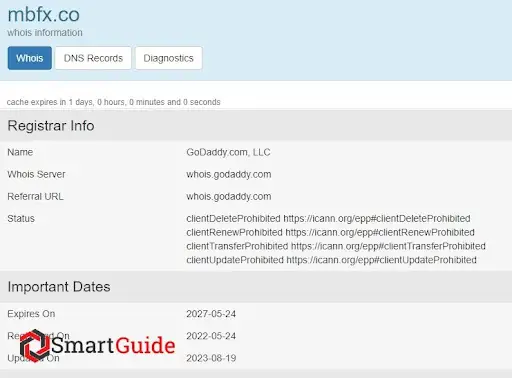
Task: Click the Referral URL whois.godaddy.com value
Action: point(229,196)
